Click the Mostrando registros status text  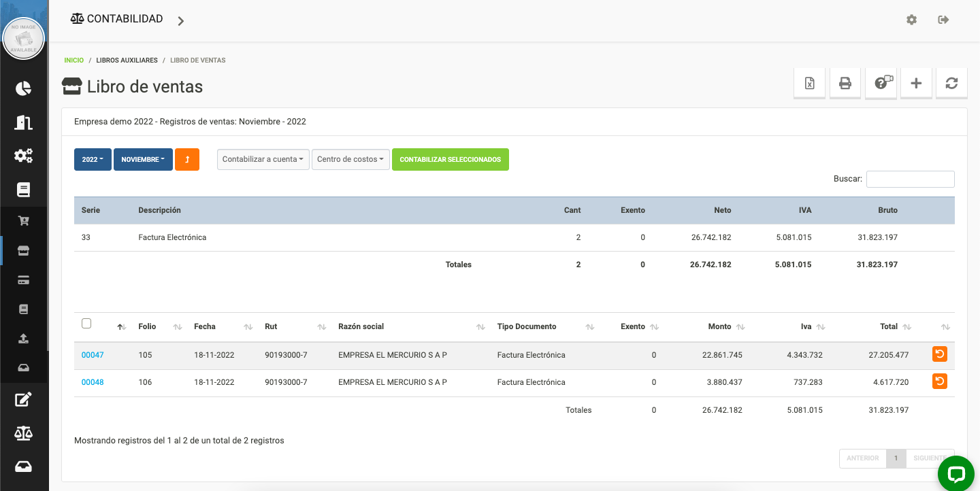(x=179, y=441)
